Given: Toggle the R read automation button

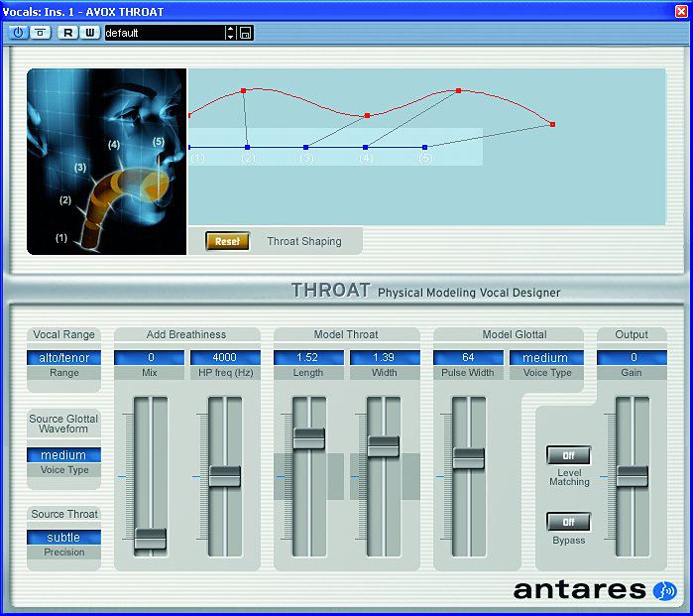Looking at the screenshot, I should [x=68, y=33].
